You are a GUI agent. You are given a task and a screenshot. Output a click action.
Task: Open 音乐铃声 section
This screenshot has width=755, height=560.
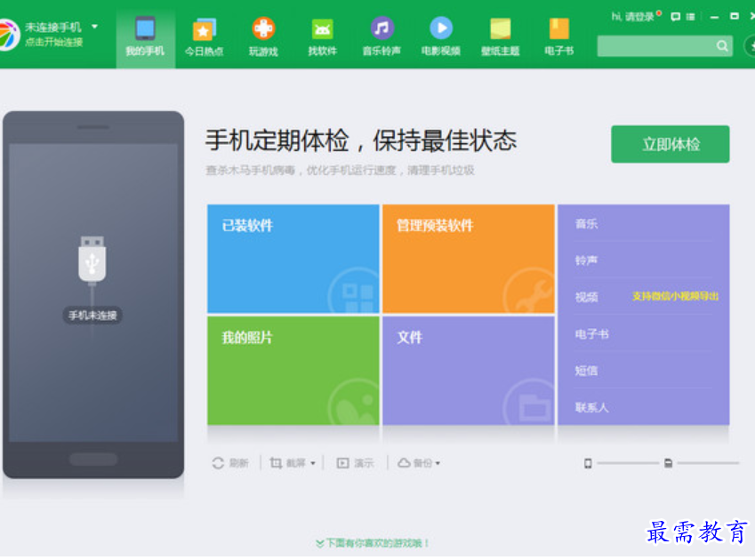click(x=382, y=37)
